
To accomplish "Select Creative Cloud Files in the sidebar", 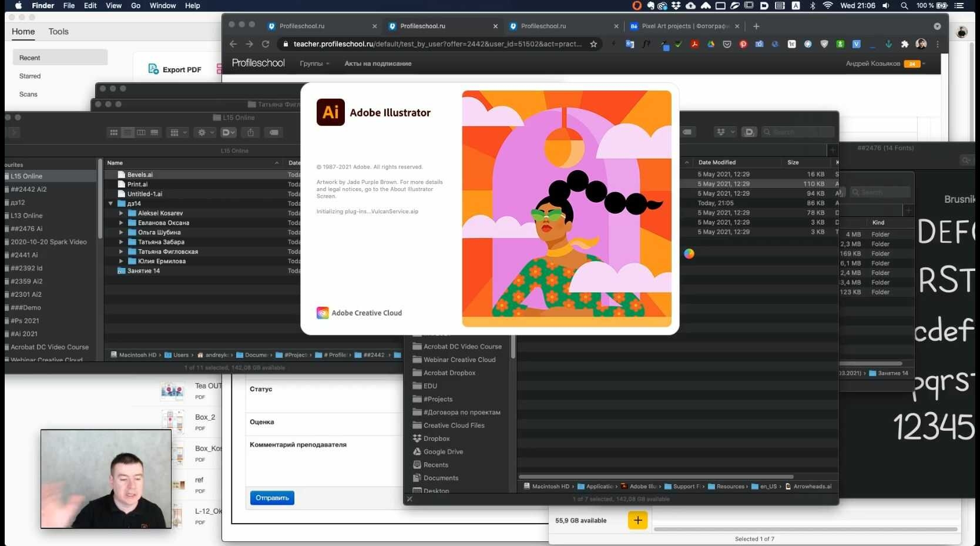I will pyautogui.click(x=454, y=426).
